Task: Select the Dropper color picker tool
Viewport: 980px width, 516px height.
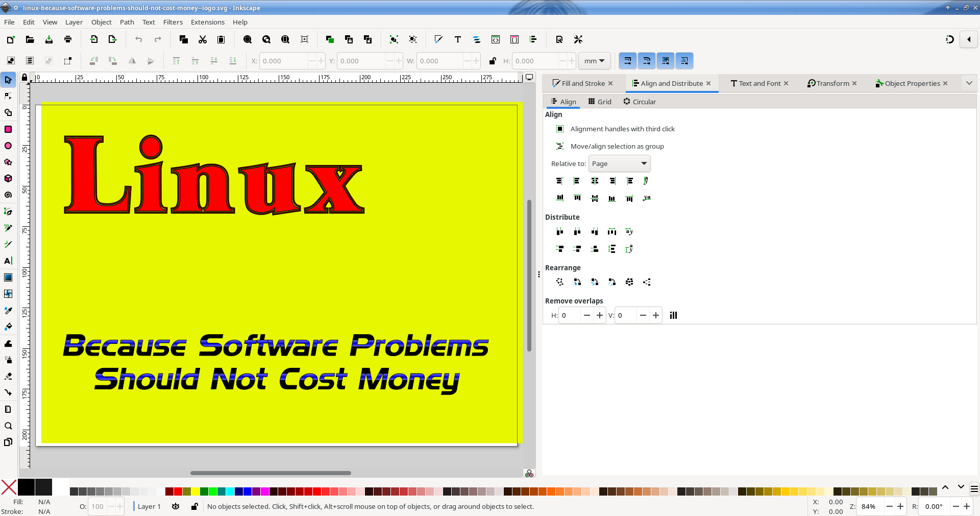Action: [x=8, y=310]
